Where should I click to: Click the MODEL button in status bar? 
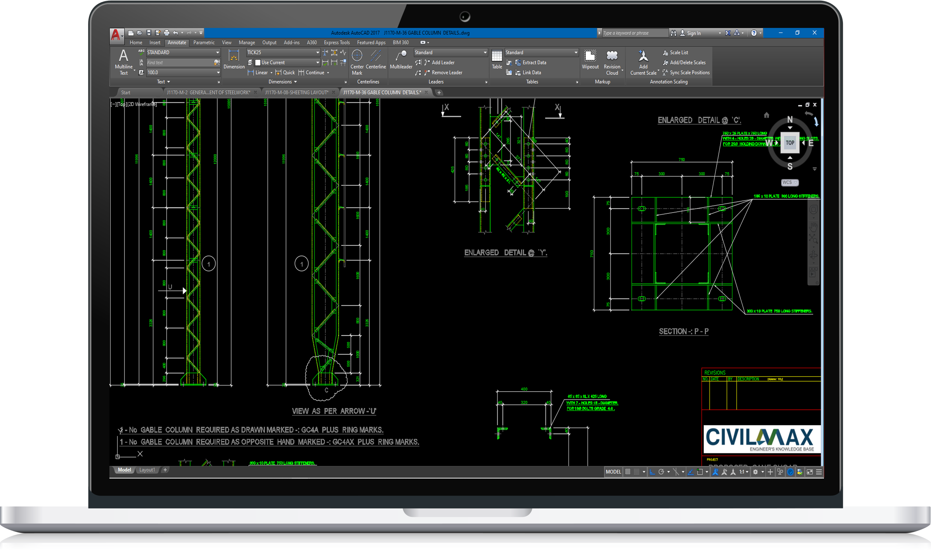613,472
